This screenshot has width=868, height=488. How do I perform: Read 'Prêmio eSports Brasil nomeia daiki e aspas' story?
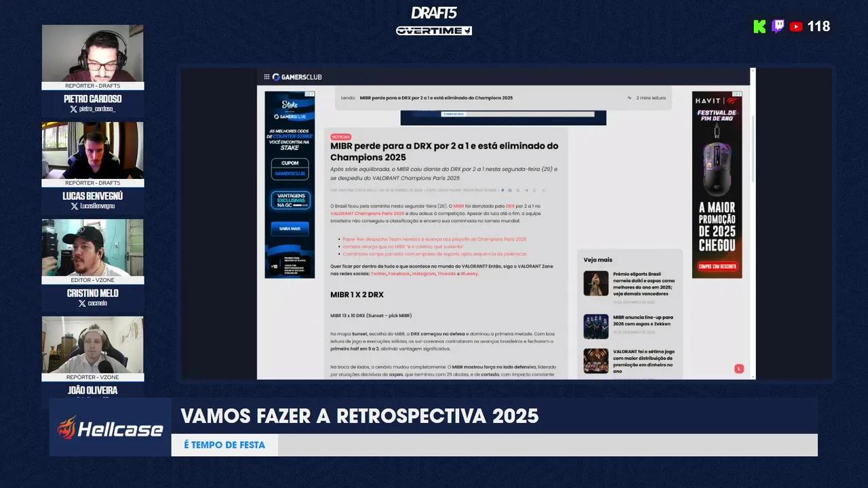tap(644, 284)
